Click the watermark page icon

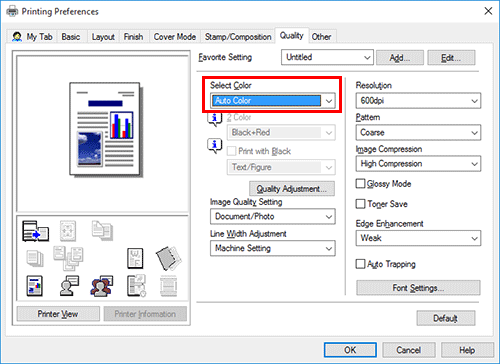coord(135,258)
